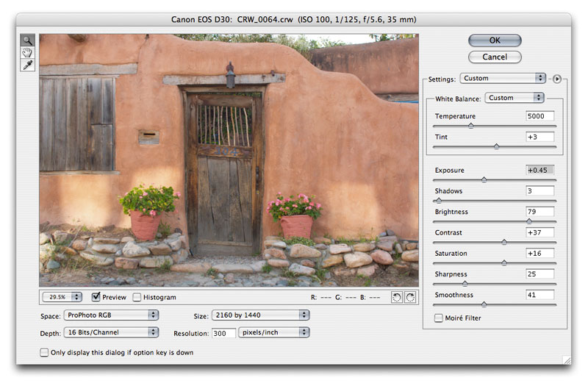Click the Temperature slider handle
Image resolution: width=588 pixels, height=386 pixels.
tap(470, 126)
